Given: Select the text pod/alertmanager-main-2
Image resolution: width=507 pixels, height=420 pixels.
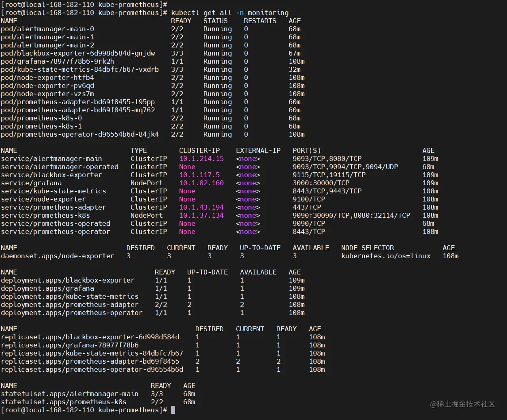Looking at the screenshot, I should tap(47, 45).
